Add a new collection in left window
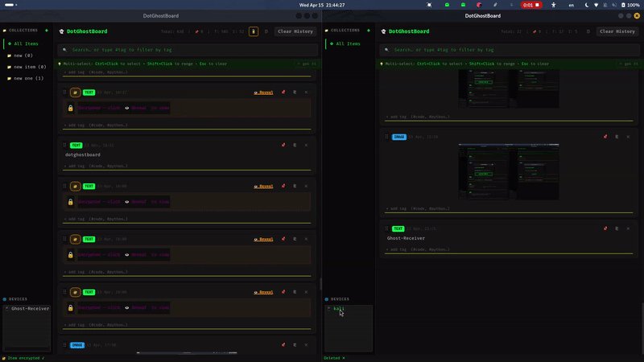644x362 pixels. tap(47, 31)
